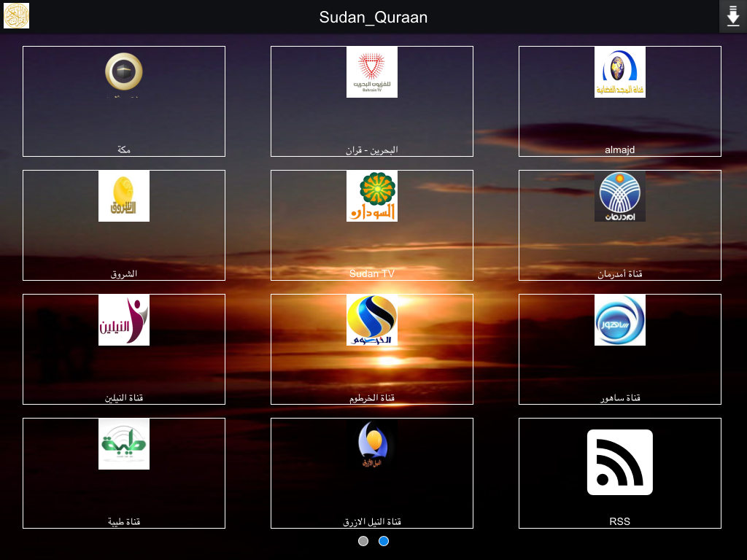Switch to first page dot

[363, 541]
